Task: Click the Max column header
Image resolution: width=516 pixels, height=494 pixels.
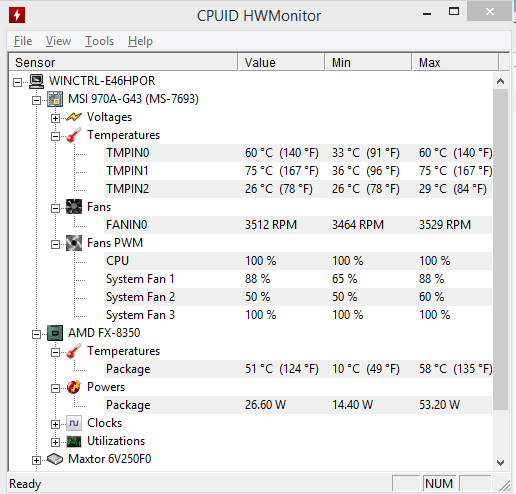Action: [x=455, y=62]
